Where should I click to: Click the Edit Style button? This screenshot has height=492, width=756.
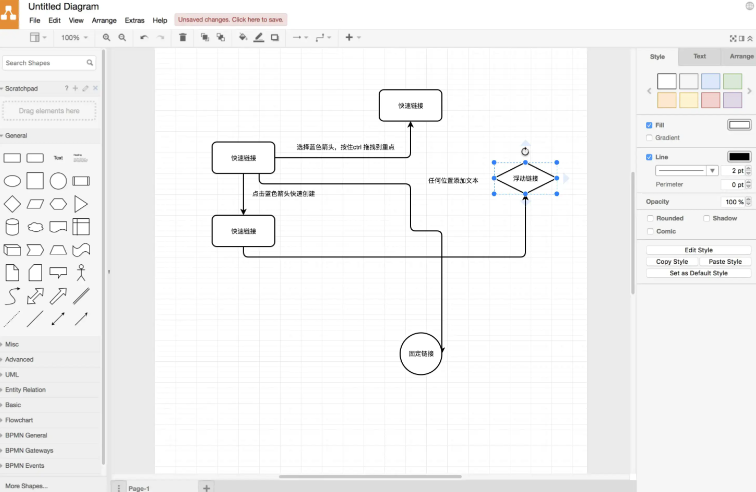click(x=698, y=250)
